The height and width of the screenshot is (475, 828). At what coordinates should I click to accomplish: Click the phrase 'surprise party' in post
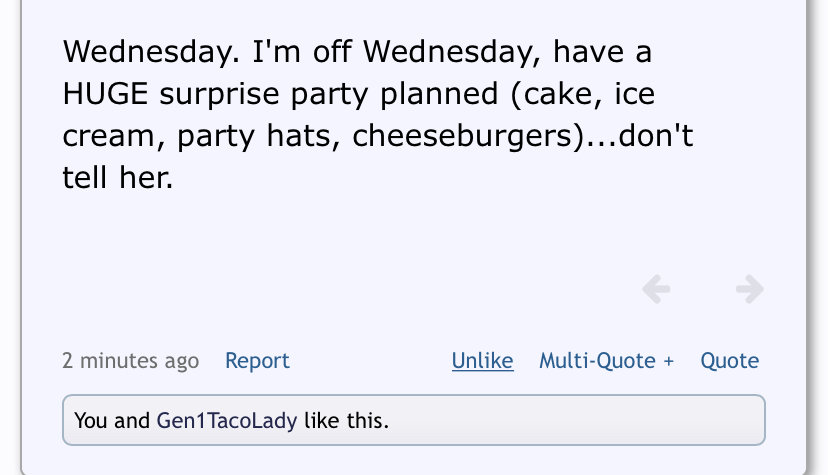coord(264,94)
